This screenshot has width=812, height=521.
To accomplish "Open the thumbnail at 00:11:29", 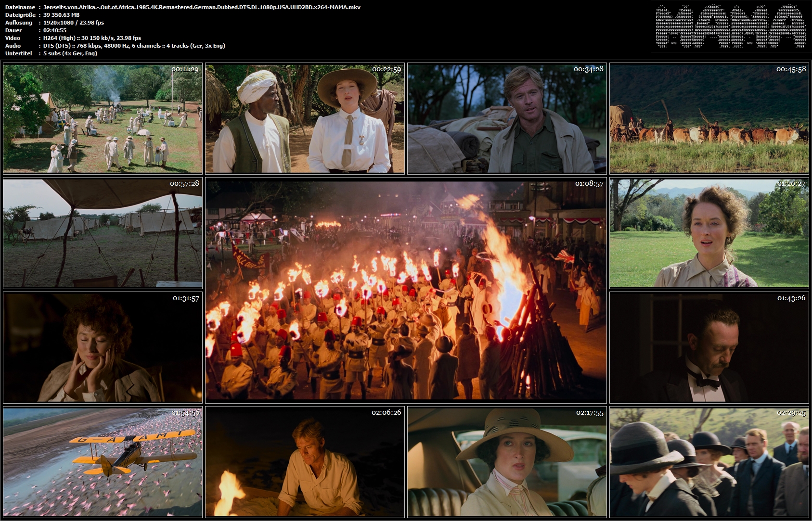I will click(x=103, y=118).
